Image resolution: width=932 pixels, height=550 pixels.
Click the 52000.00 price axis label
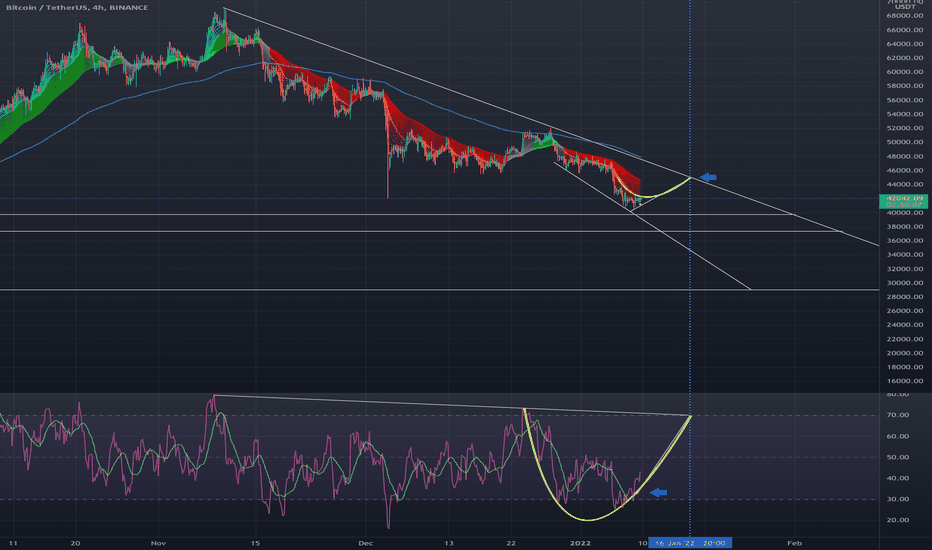[905, 128]
